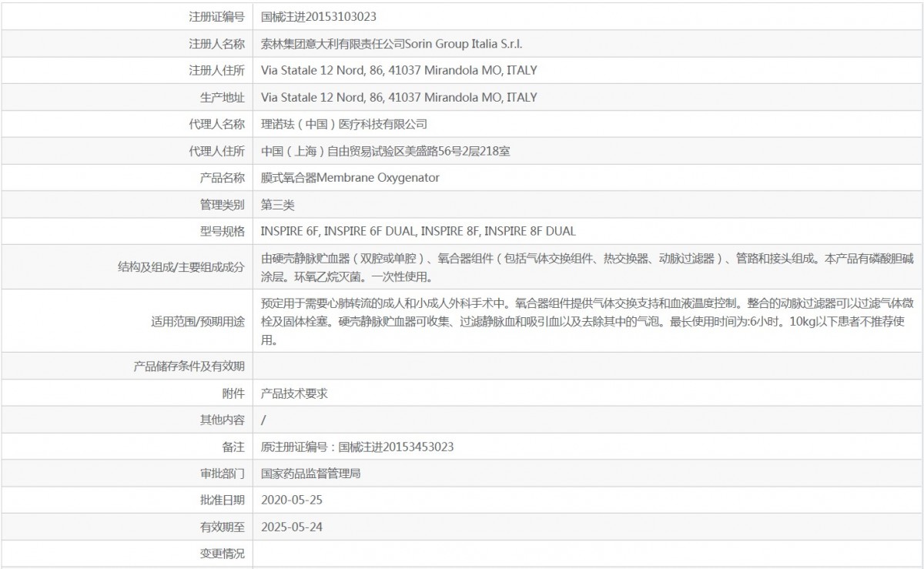
Task: Select the 备注 label
Action: (233, 447)
